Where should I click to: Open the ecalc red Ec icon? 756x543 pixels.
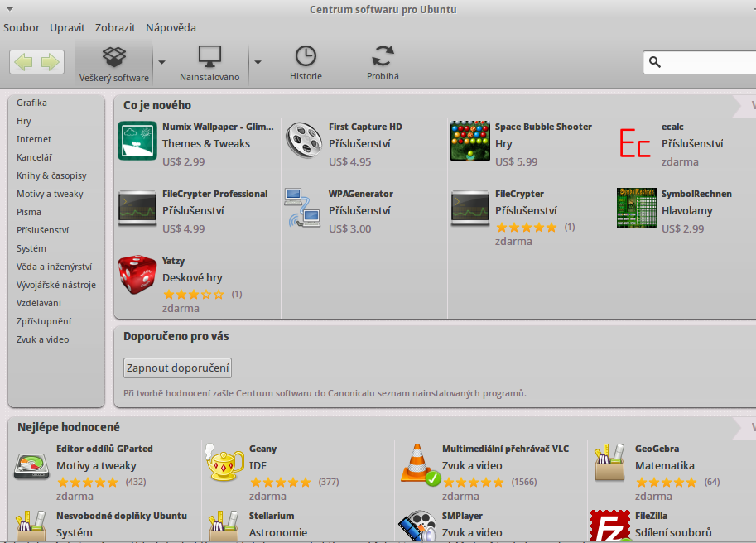[635, 143]
